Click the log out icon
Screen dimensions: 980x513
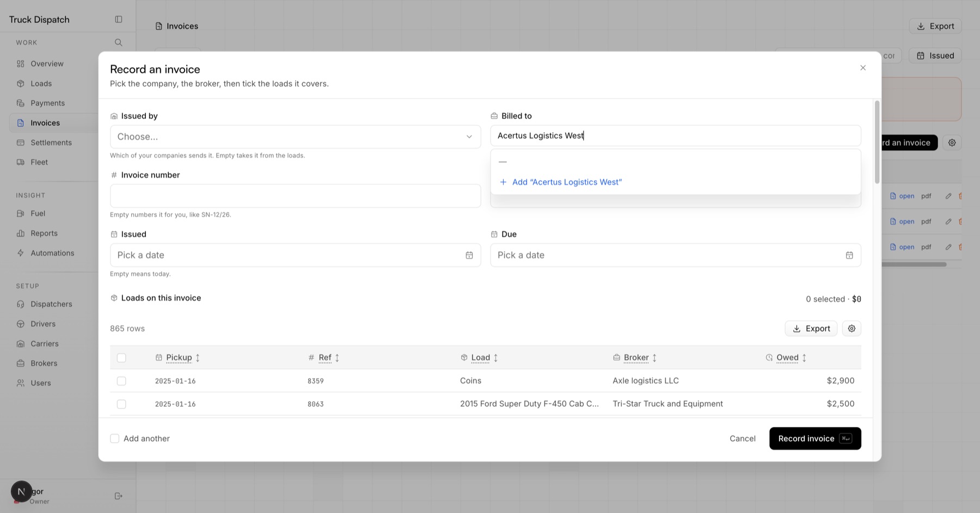119,496
